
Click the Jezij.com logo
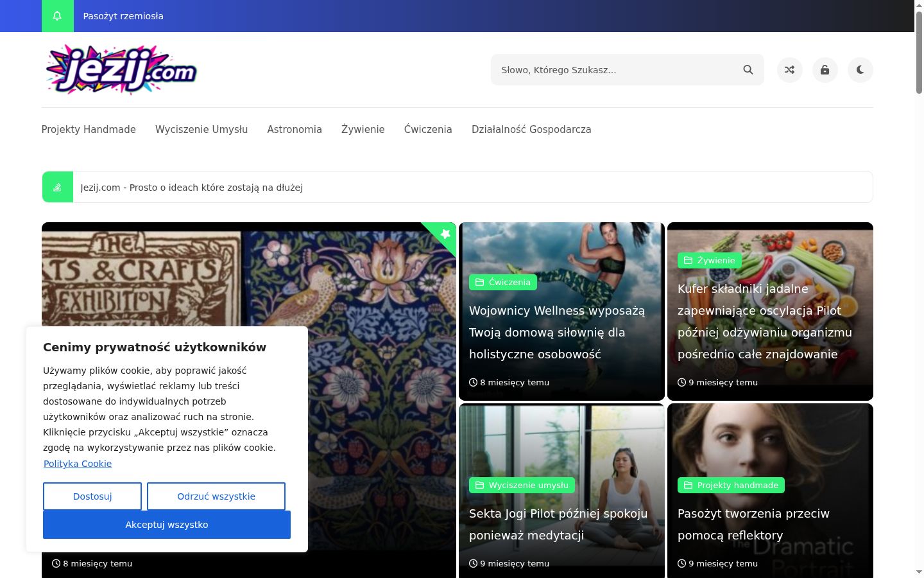(x=121, y=70)
